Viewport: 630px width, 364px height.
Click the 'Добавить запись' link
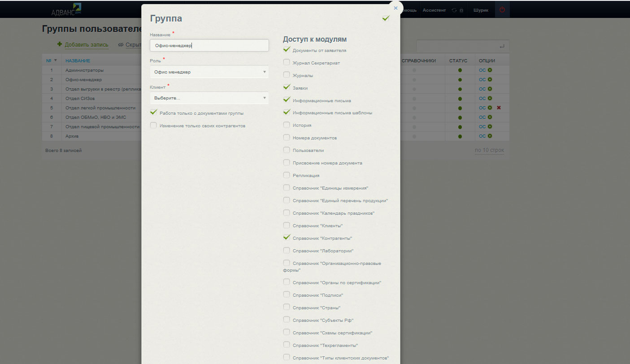click(86, 45)
